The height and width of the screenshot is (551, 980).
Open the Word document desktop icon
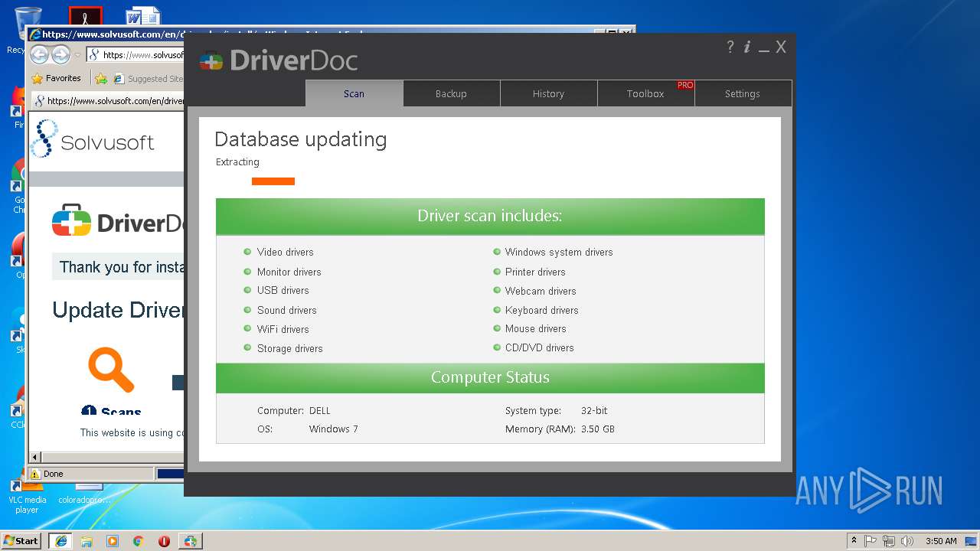point(142,17)
